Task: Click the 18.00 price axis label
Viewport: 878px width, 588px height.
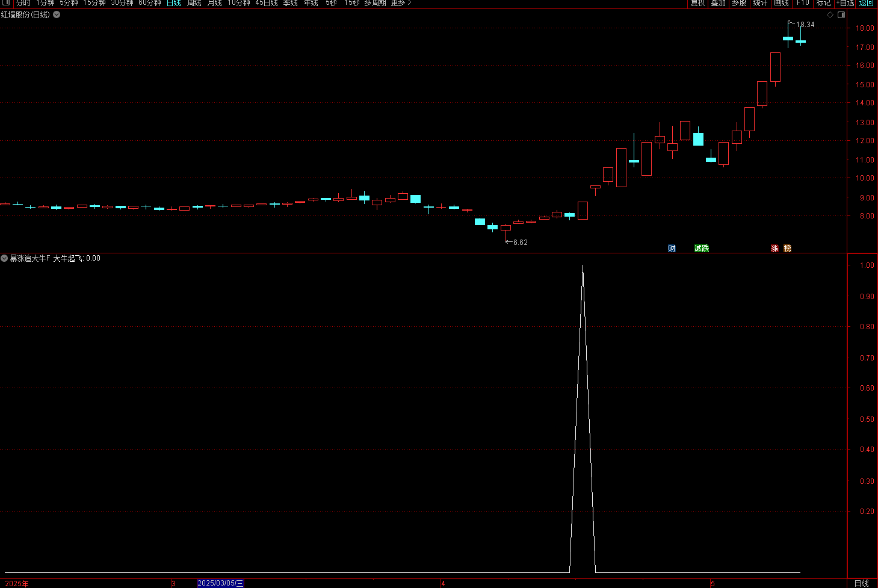Action: tap(865, 28)
